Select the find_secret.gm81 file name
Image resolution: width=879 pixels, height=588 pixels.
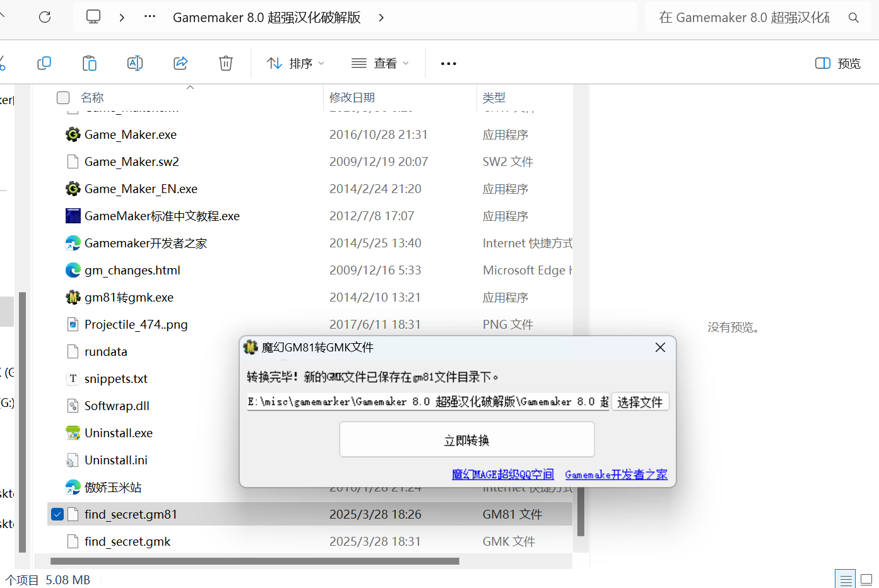131,514
